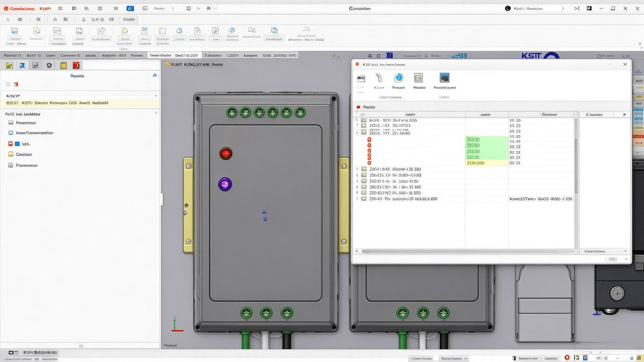Click the speech bubble icon in ribbon
The width and height of the screenshot is (644, 362).
(232, 30)
